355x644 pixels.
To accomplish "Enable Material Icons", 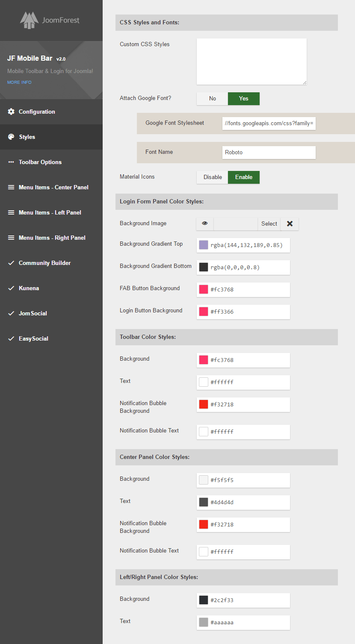I will 243,177.
